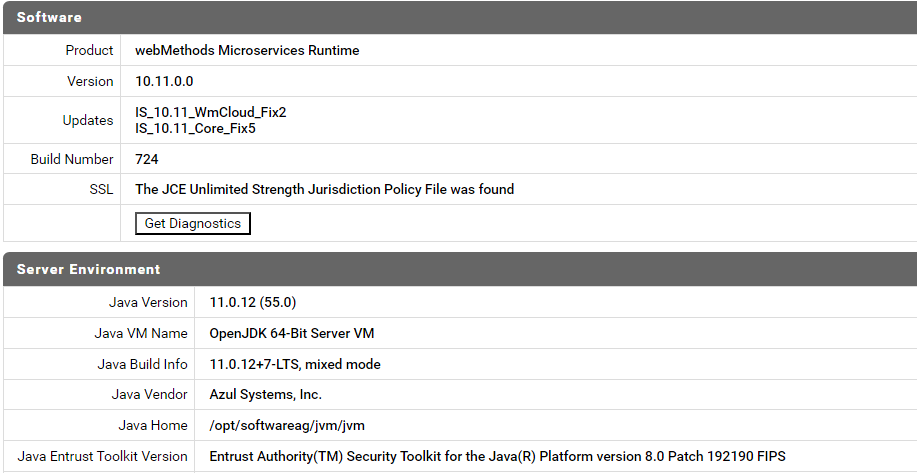Click the Java Build Info value

tap(294, 364)
